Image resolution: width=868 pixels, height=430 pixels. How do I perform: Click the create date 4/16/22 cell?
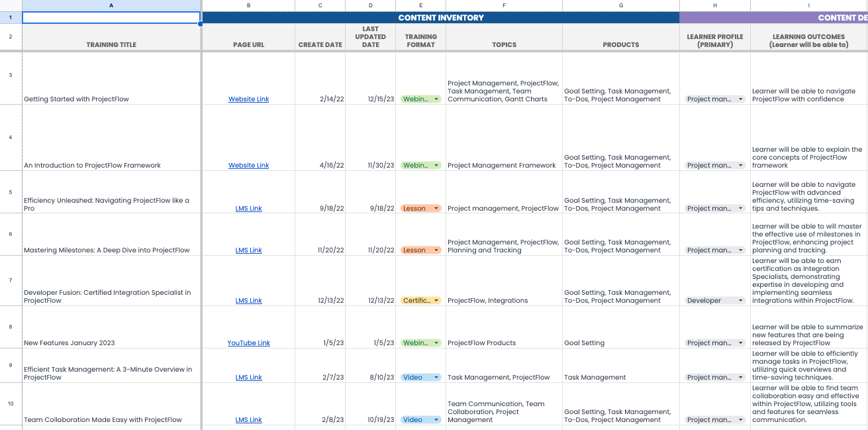[x=320, y=138]
